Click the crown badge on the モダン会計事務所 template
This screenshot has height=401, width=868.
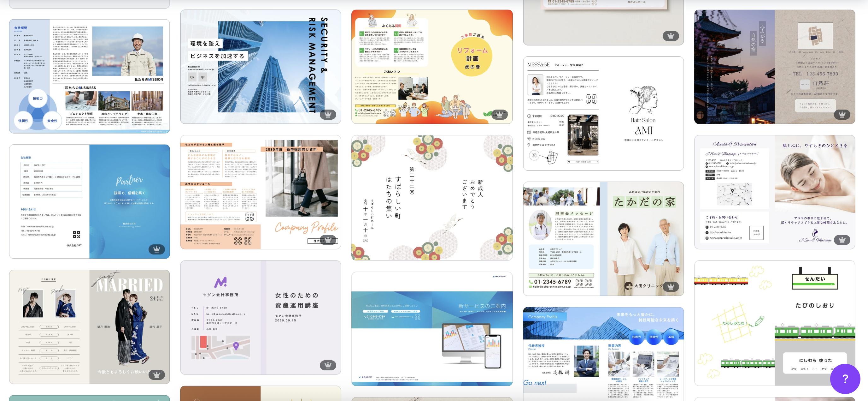[327, 365]
